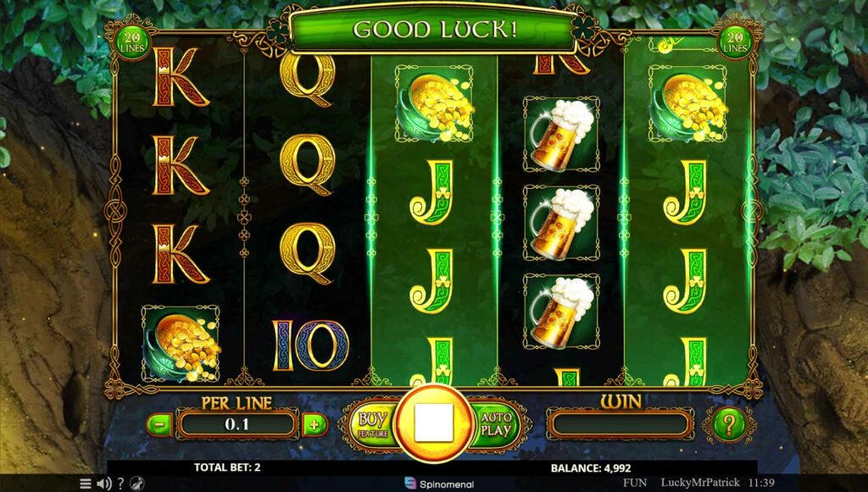Click the 10 symbol on reel two

tap(310, 346)
